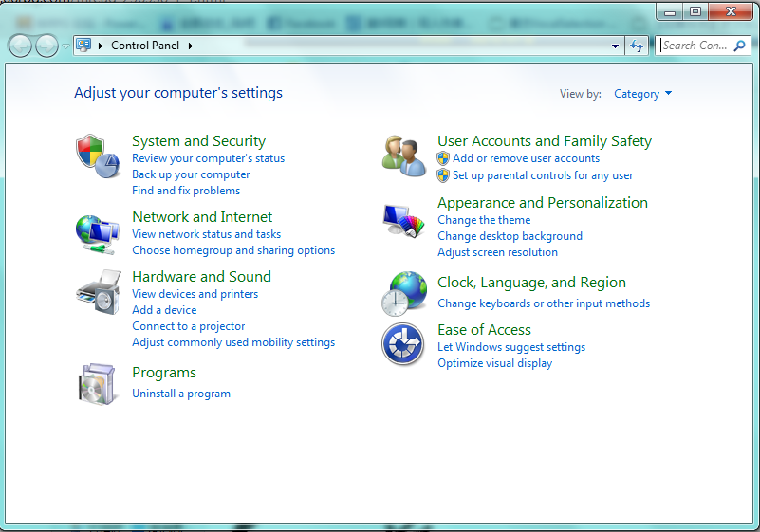Expand the arrow after Control Panel breadcrumb

[x=191, y=46]
